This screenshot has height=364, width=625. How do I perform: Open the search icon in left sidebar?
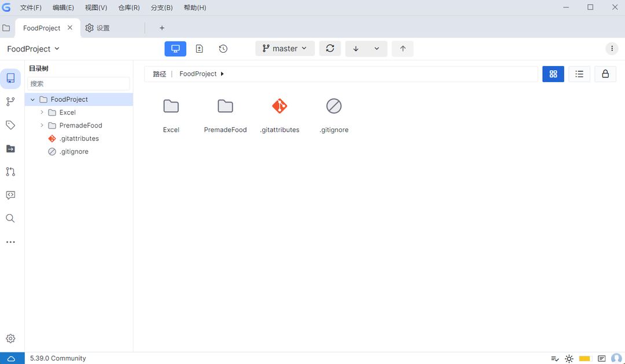10,218
